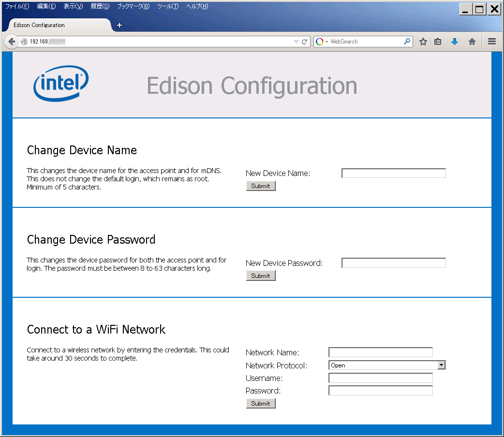
Task: Submit the WiFi network credentials
Action: pyautogui.click(x=261, y=403)
